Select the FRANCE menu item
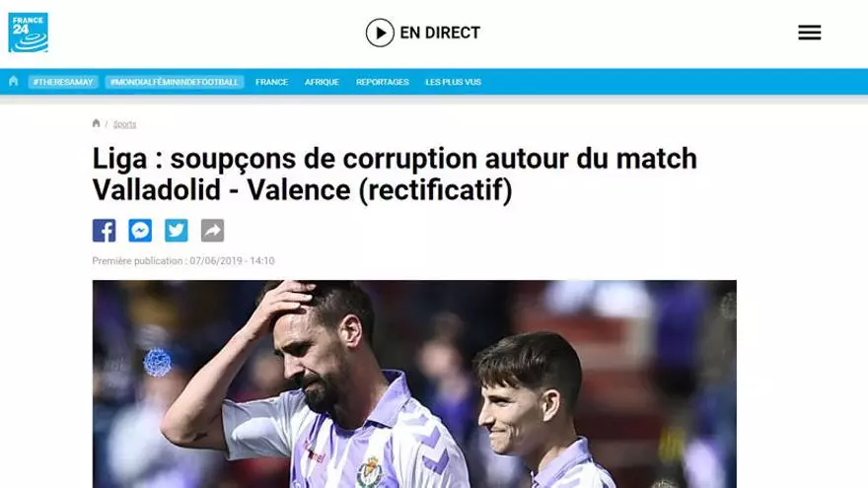 tap(272, 82)
